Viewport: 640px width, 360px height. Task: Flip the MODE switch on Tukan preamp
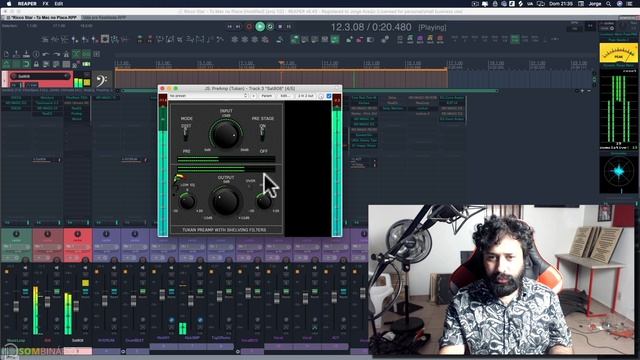click(186, 134)
